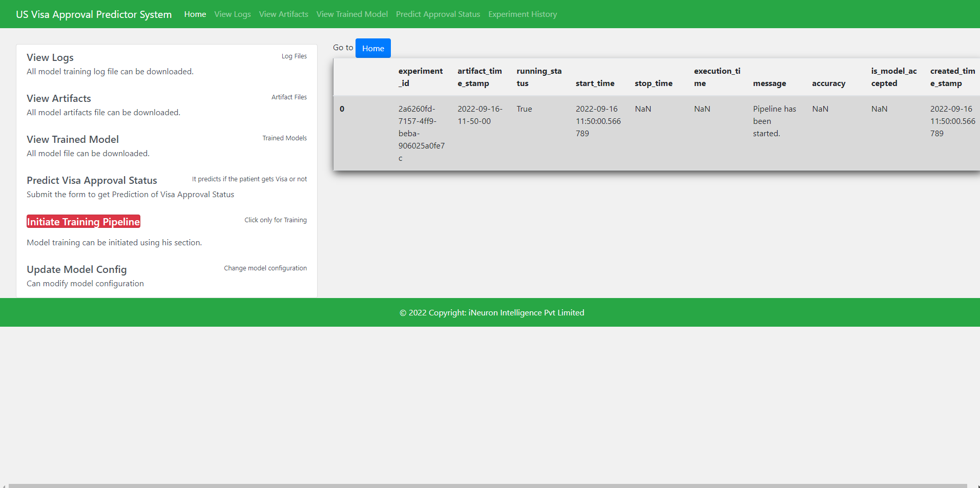Open the View Artifacts card heading
Screen dimensions: 980x488
click(59, 98)
